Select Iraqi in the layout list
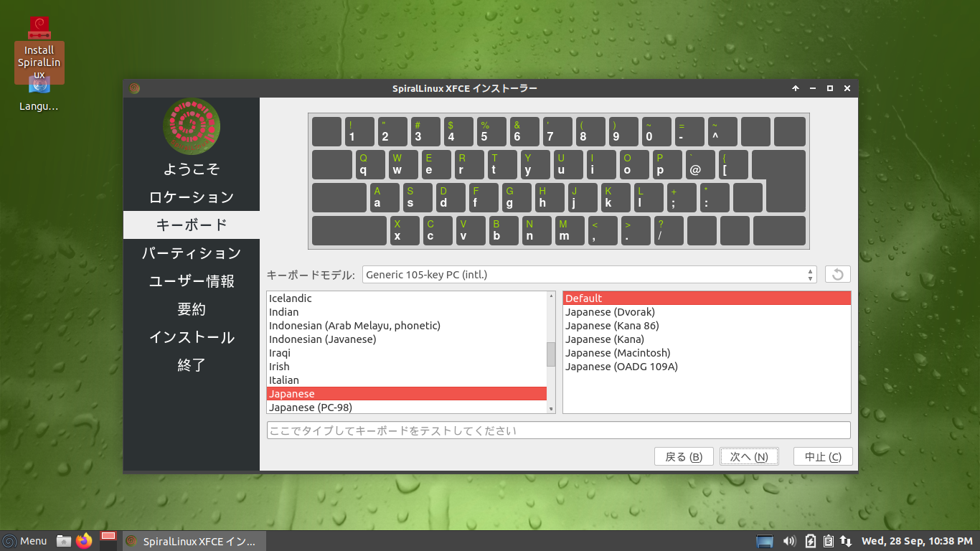980x551 pixels. pos(407,353)
